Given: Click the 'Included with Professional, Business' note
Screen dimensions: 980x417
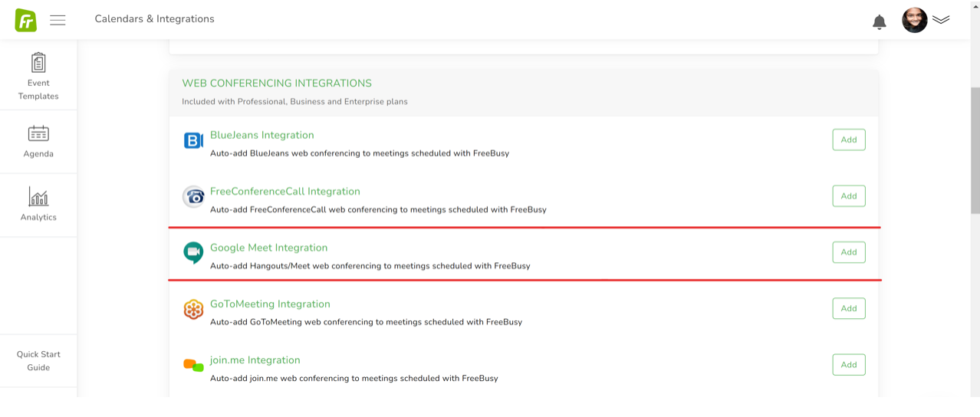Looking at the screenshot, I should click(294, 101).
